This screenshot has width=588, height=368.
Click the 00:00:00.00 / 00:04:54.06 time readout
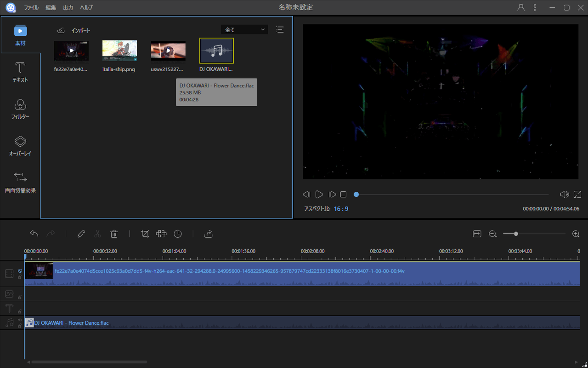(x=551, y=209)
